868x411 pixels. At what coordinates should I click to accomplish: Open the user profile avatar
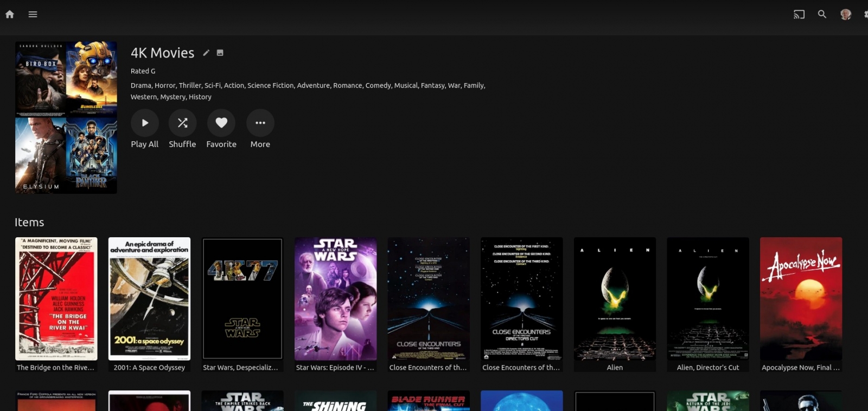click(x=846, y=15)
